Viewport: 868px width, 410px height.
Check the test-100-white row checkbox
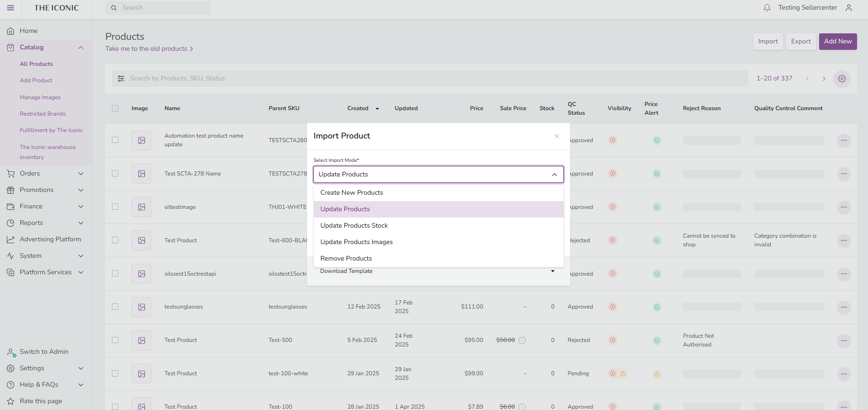point(115,373)
